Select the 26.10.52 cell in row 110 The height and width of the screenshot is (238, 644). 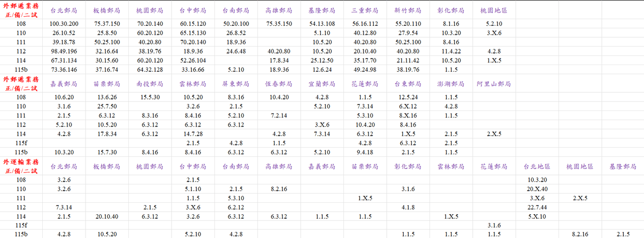click(x=64, y=33)
